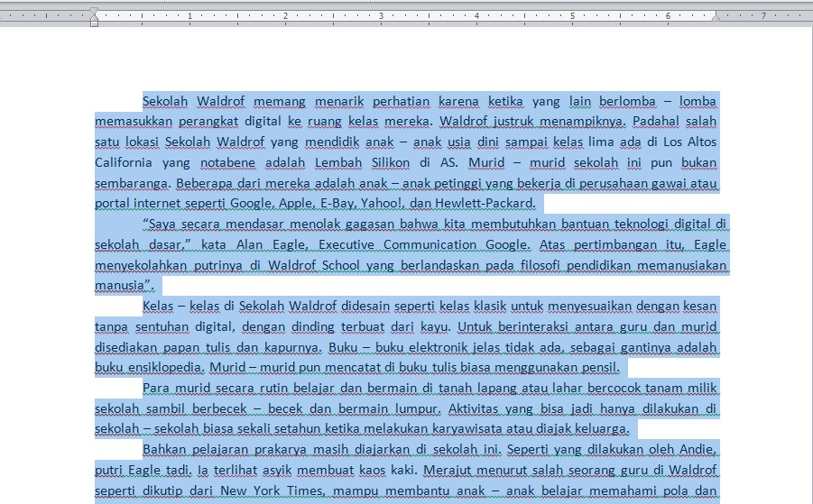Click the word "klasik"

tap(490, 307)
